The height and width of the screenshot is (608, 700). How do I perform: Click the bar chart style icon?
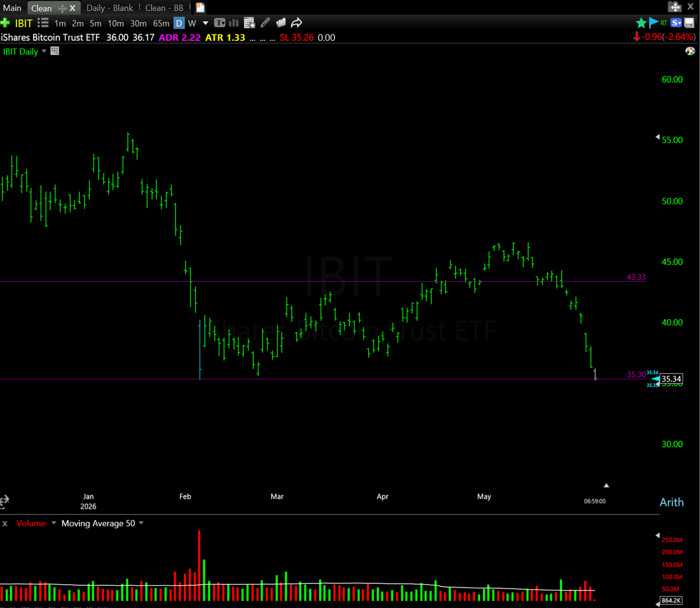234,23
